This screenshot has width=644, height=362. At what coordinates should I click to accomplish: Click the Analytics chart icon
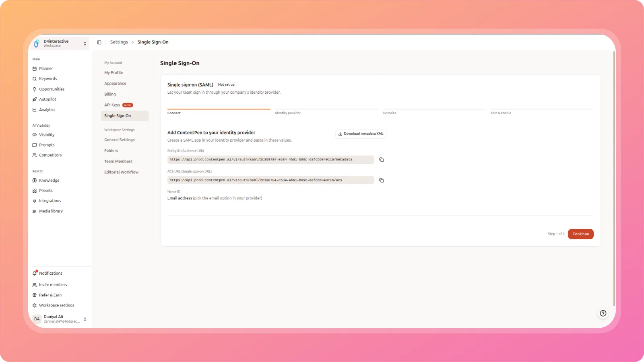click(x=35, y=110)
